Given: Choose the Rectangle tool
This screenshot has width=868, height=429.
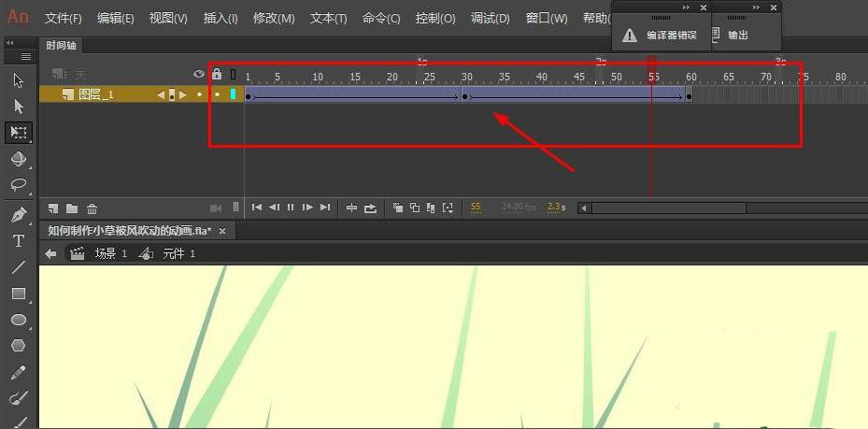Looking at the screenshot, I should click(x=18, y=293).
